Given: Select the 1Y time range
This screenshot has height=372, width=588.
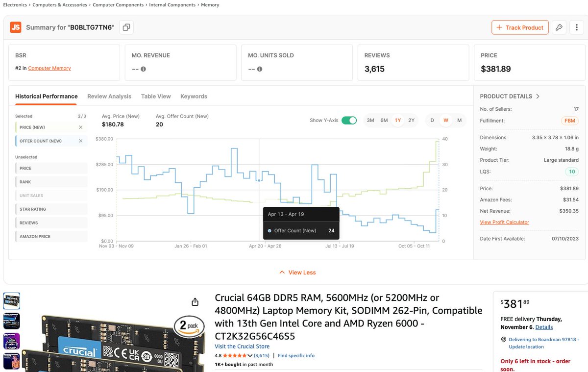Looking at the screenshot, I should 397,121.
